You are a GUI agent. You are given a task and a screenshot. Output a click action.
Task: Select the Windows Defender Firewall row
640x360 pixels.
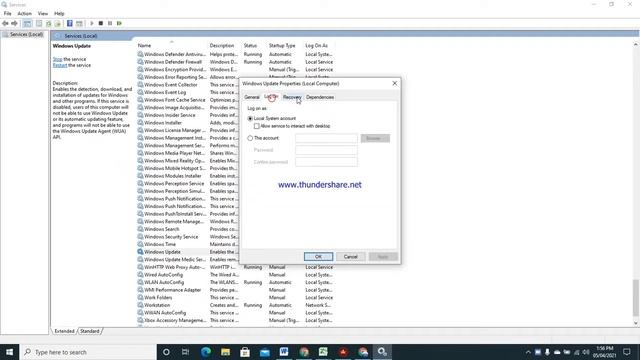click(x=236, y=62)
